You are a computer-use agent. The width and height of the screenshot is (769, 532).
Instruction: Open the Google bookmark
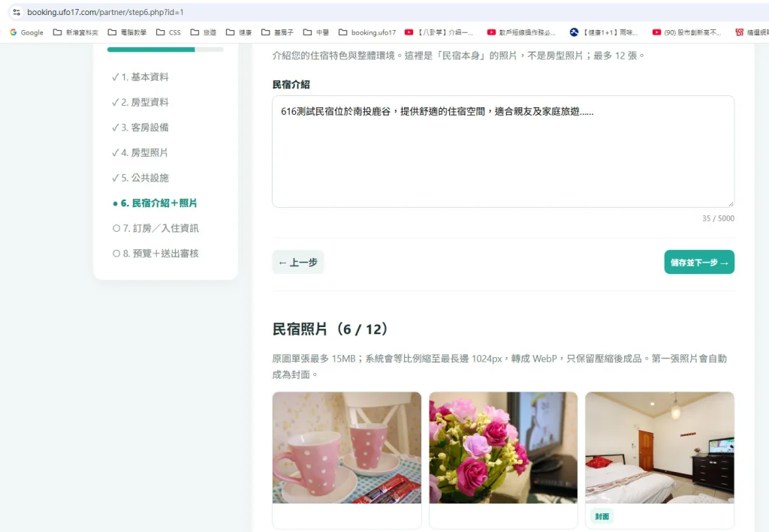(27, 32)
